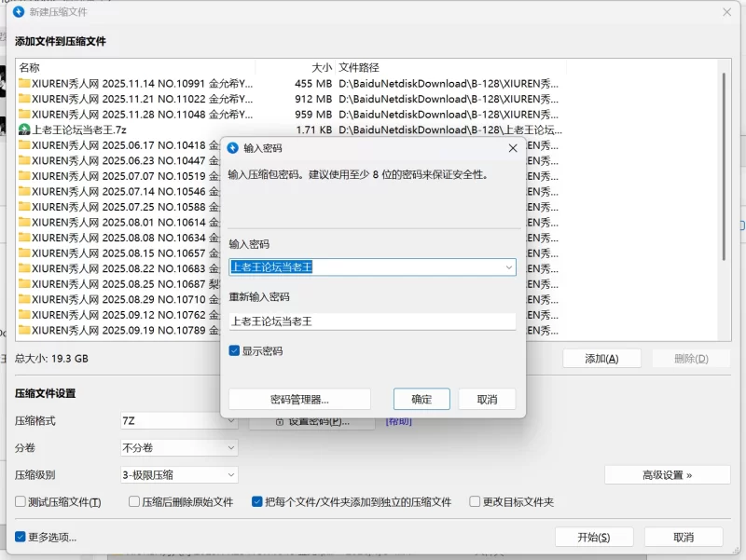Select folder icon of NO.10710 row

coord(24,299)
